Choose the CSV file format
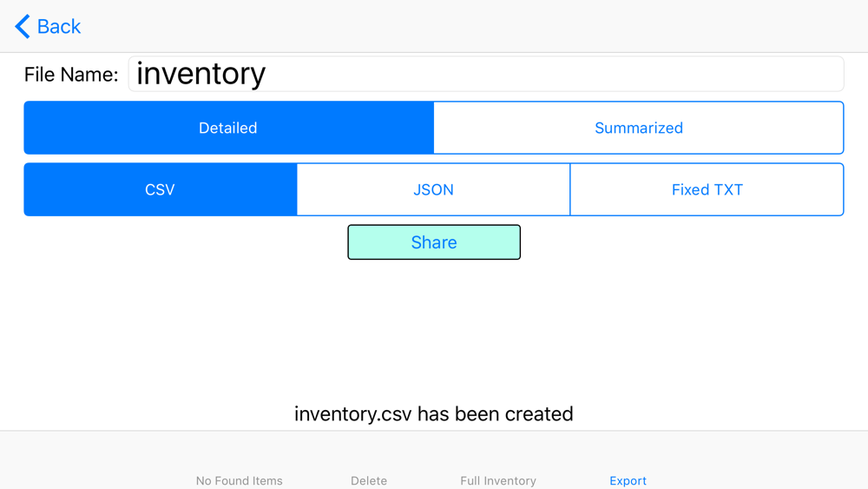This screenshot has width=868, height=489. pyautogui.click(x=161, y=189)
